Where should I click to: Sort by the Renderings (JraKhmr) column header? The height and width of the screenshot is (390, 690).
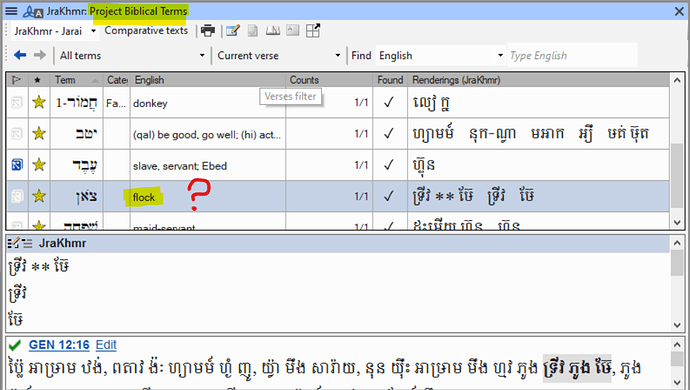tap(539, 80)
